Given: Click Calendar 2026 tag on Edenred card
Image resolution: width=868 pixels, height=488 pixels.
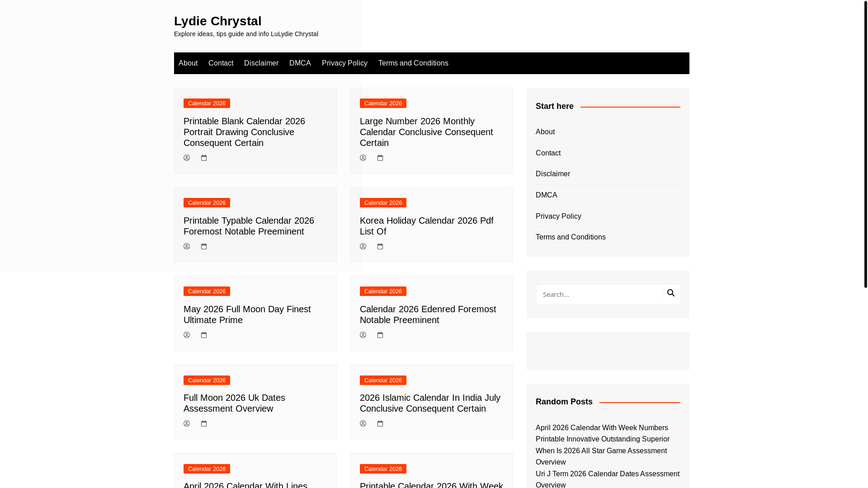Looking at the screenshot, I should (383, 291).
